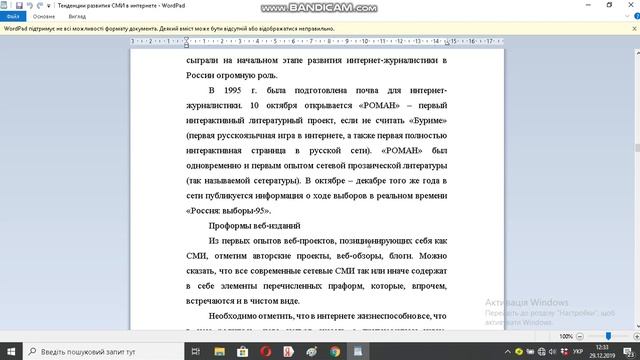
Task: Click the zoom slider handle
Action: coord(608,336)
